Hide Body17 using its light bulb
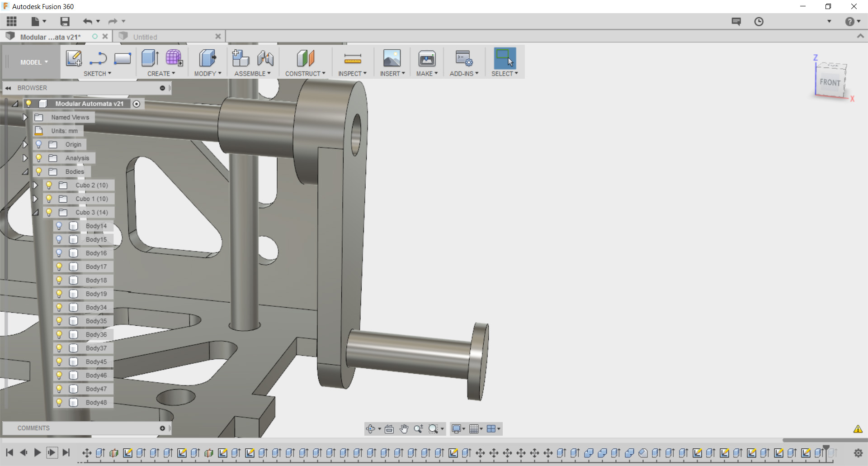This screenshot has height=466, width=868. pos(59,266)
